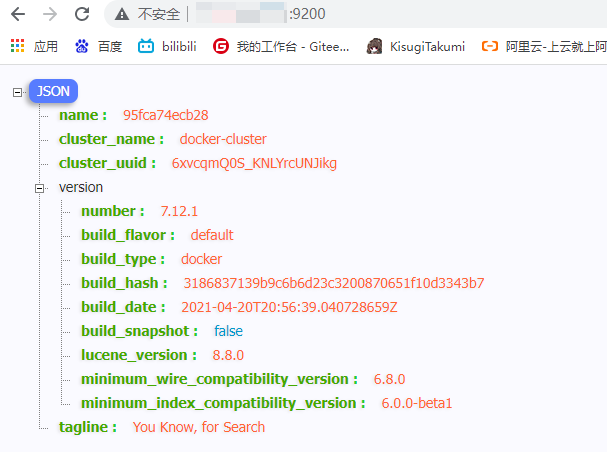Click the blue JSON badge
Screen dimensions: 607x452
point(53,91)
